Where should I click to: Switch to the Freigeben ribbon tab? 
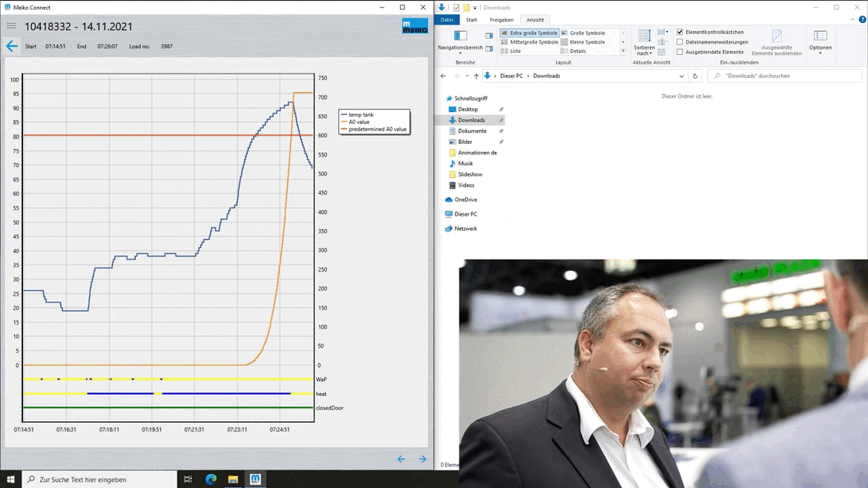(x=502, y=20)
